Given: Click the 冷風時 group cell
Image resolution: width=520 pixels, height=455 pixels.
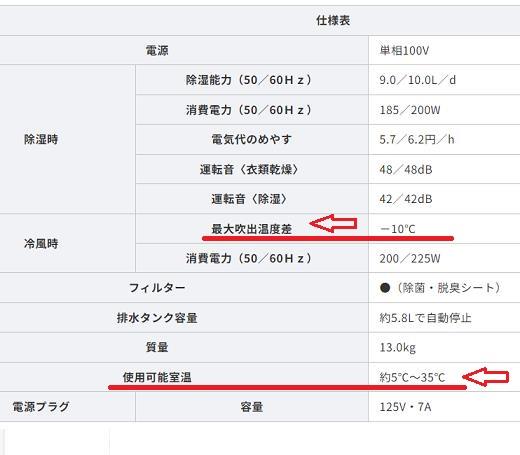Looking at the screenshot, I should pos(67,243).
